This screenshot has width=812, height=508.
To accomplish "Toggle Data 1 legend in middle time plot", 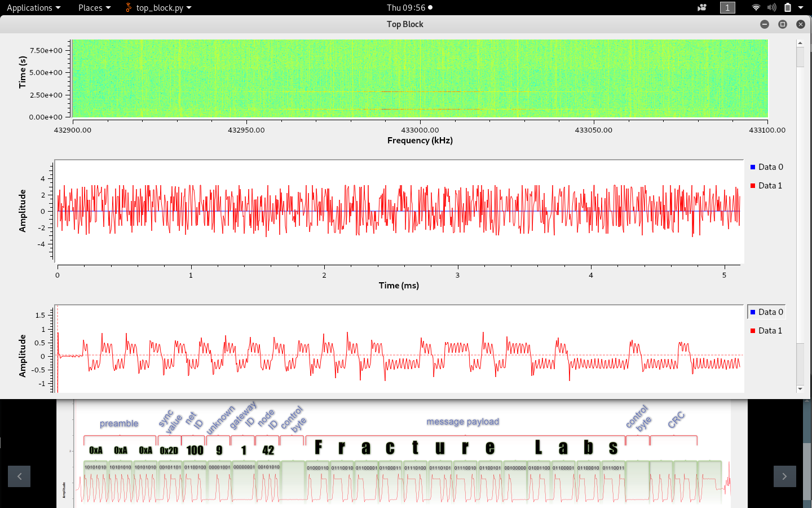I will [x=766, y=186].
